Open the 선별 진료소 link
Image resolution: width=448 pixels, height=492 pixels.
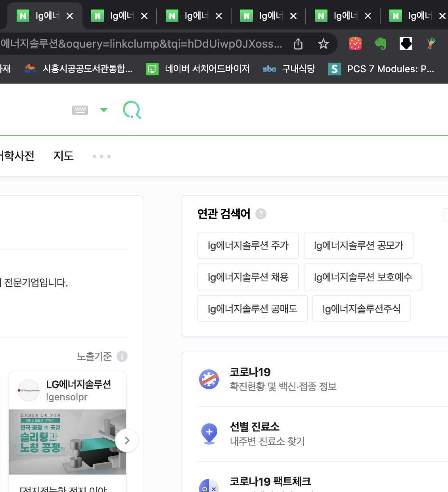[x=255, y=427]
